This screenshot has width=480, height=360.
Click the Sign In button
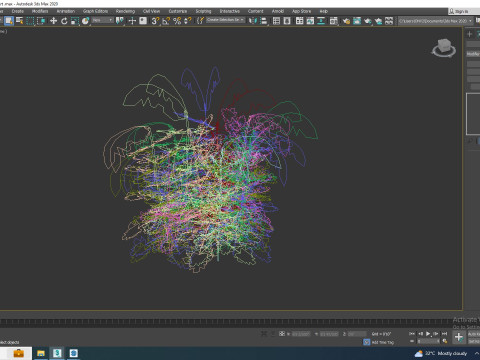point(461,11)
